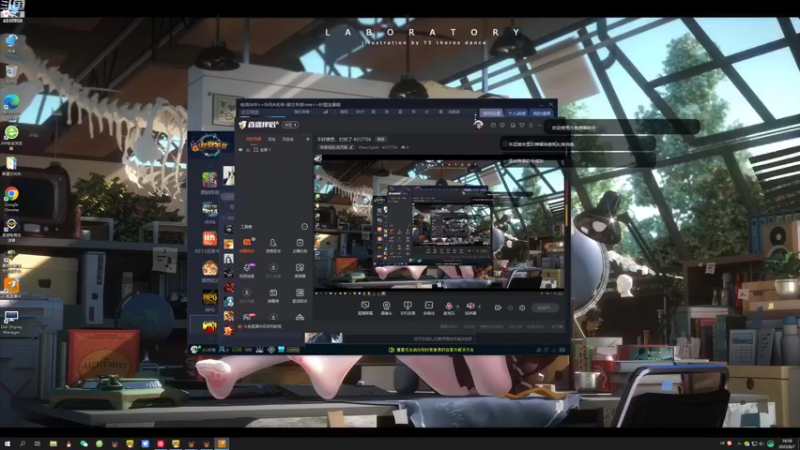
Task: Click the start streaming button
Action: tap(544, 308)
